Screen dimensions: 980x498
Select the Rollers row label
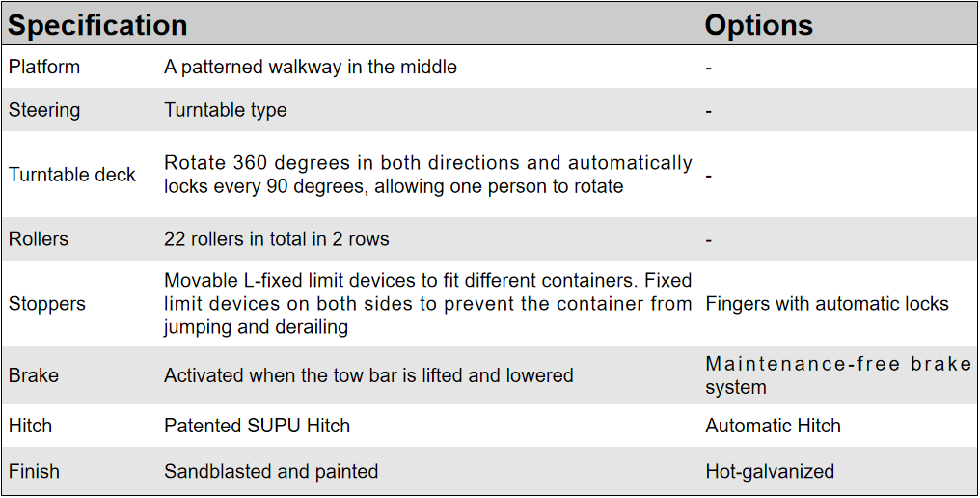[39, 239]
